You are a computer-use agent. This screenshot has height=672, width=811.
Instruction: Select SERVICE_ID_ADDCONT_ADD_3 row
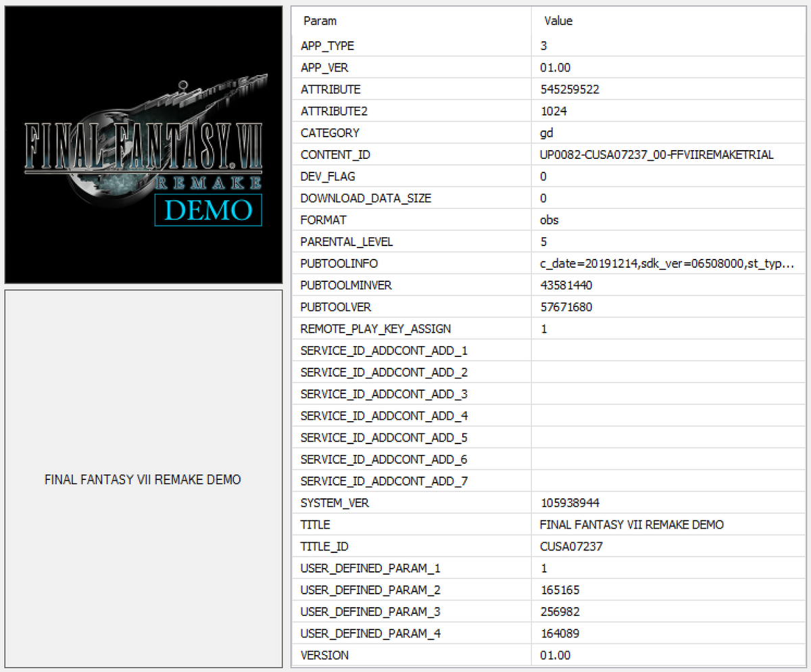(549, 394)
